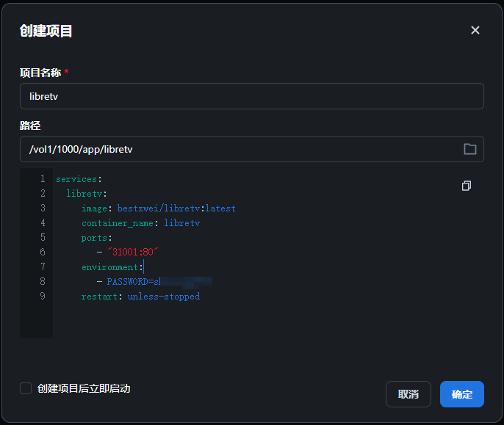The height and width of the screenshot is (425, 504).
Task: Confirm with the 确定 button
Action: tap(461, 394)
